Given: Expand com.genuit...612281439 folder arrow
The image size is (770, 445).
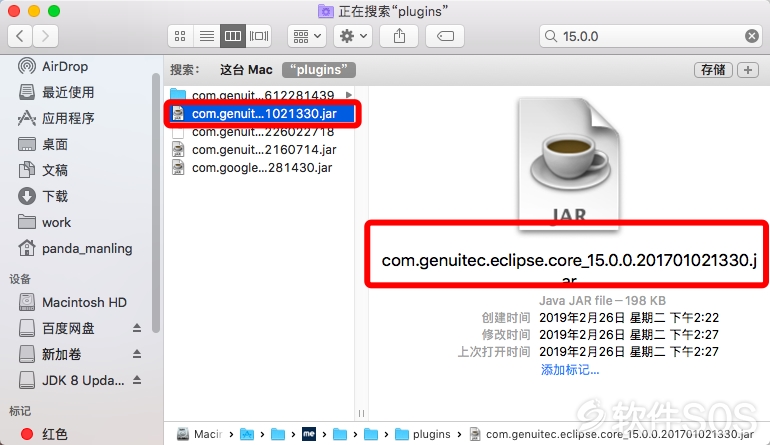Looking at the screenshot, I should coord(349,95).
